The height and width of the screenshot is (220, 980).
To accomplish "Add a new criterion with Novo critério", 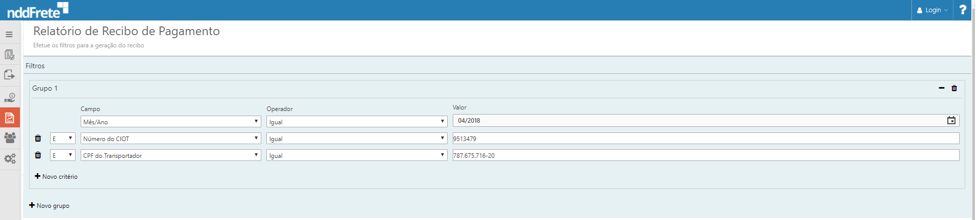I will (56, 176).
